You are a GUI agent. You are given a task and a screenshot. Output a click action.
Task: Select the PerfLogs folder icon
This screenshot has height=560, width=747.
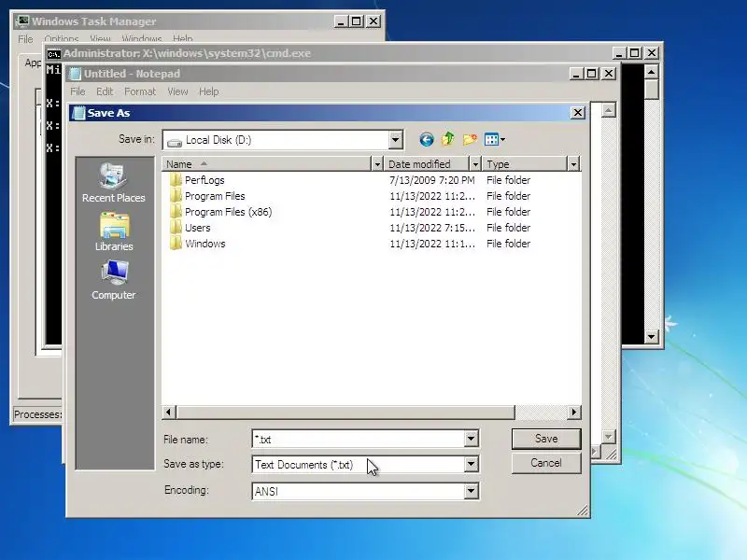pyautogui.click(x=176, y=180)
